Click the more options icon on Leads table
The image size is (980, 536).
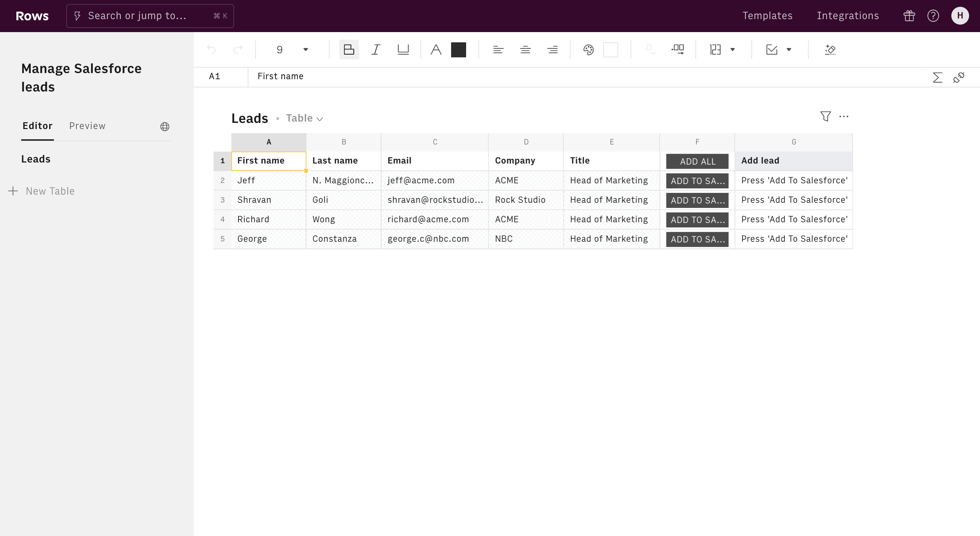(x=844, y=116)
